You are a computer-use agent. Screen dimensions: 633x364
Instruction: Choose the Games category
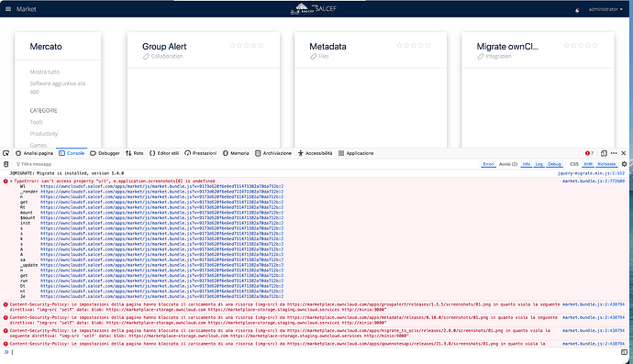[38, 145]
